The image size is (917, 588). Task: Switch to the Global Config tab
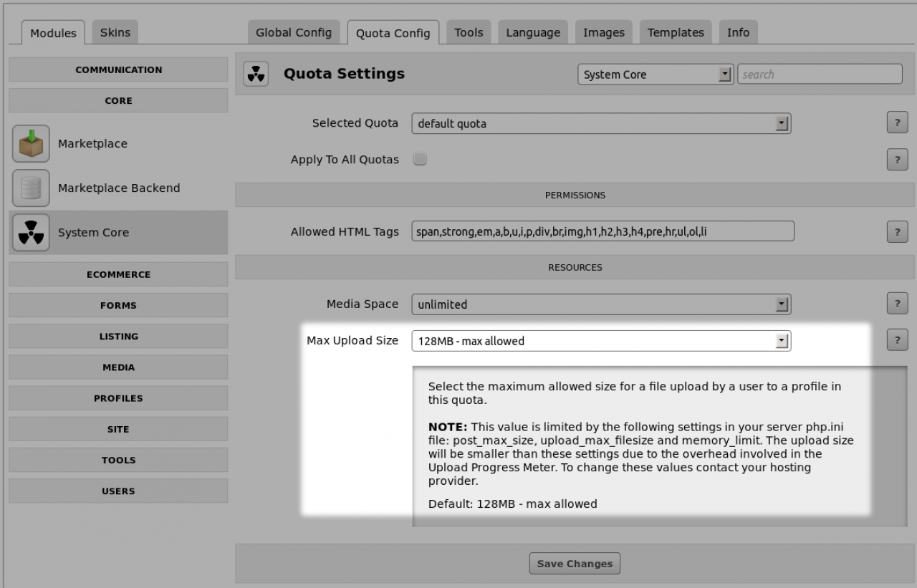click(x=294, y=32)
